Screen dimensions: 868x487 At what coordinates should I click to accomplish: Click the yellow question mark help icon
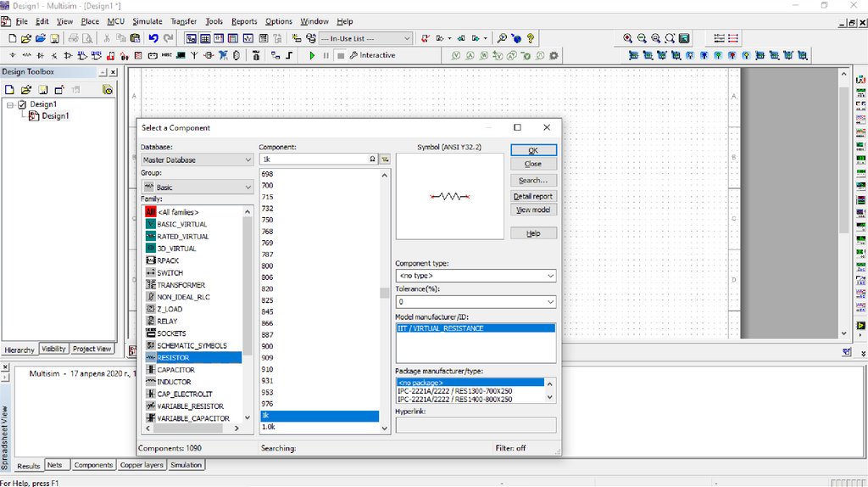(x=531, y=38)
